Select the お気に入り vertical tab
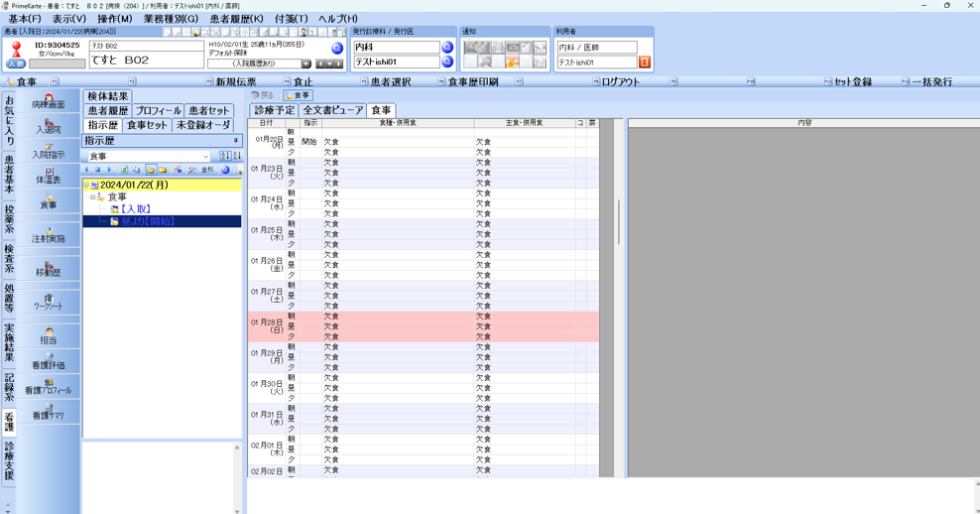This screenshot has width=980, height=514. pos(9,120)
